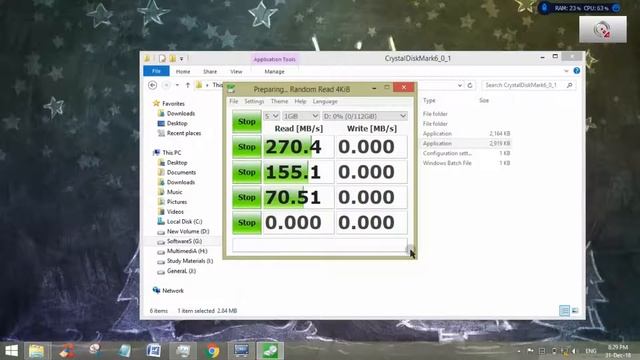Click the top Stop button for all tests

tap(247, 122)
